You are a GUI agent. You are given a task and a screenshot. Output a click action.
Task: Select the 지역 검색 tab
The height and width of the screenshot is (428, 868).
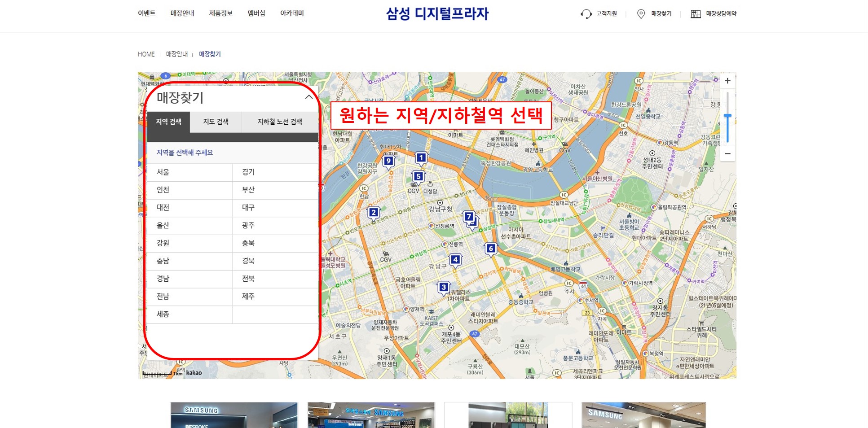click(168, 122)
